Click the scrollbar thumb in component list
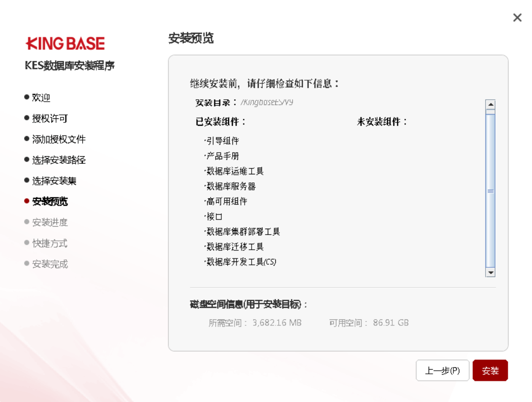The width and height of the screenshot is (532, 402). pos(490,191)
